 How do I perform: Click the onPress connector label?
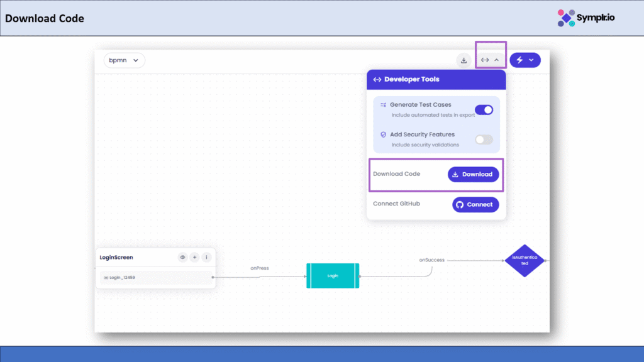pyautogui.click(x=260, y=268)
